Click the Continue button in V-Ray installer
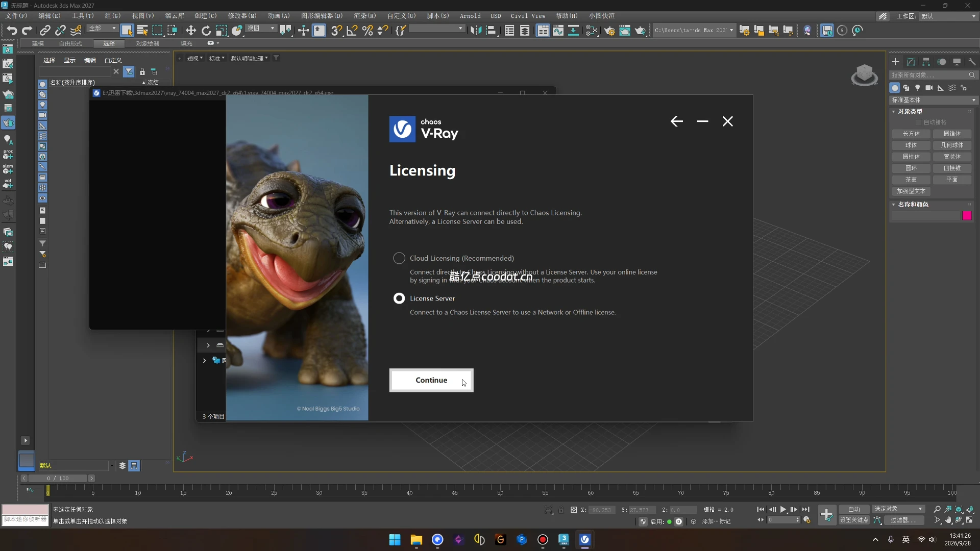 (x=431, y=380)
